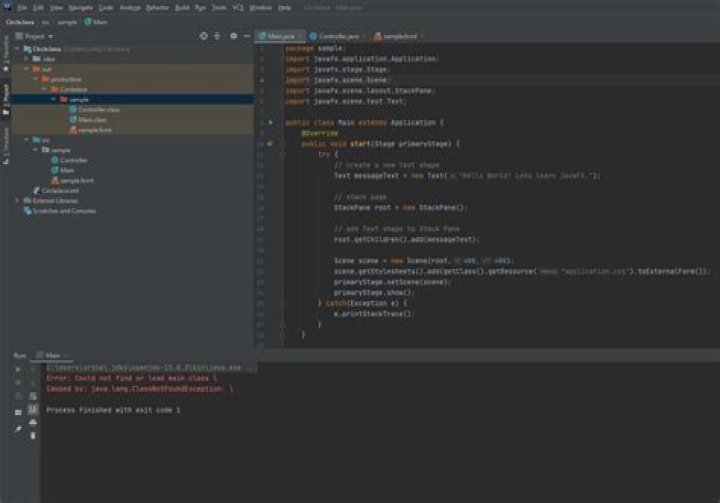This screenshot has height=503, width=720.
Task: Switch to the sample.fxml editor tab
Action: point(399,36)
